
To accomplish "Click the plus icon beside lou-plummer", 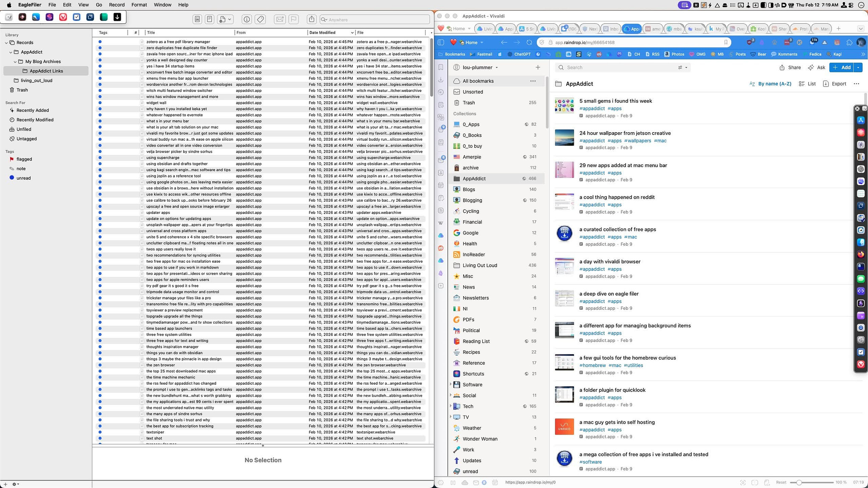I will coord(537,67).
